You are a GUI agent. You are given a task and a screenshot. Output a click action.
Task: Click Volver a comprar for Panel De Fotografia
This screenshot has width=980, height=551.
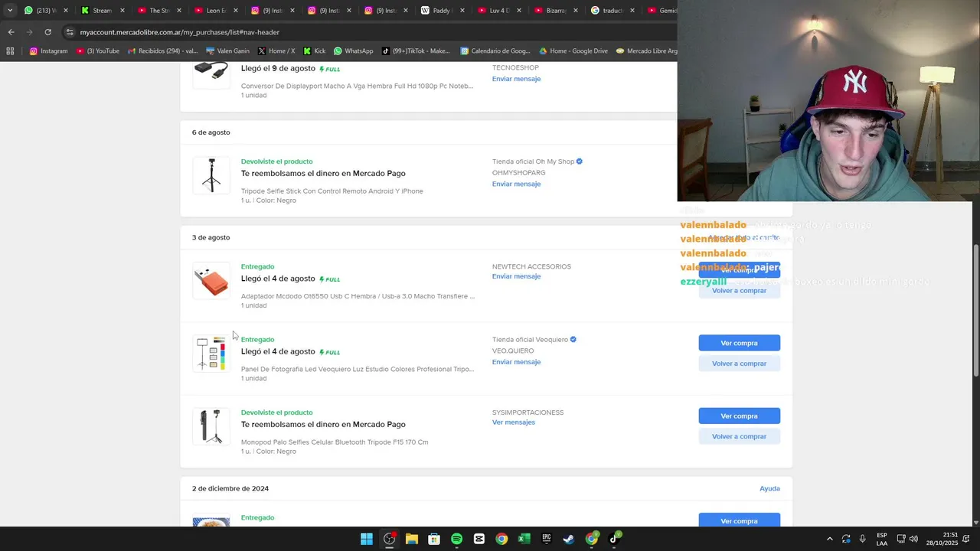pos(739,364)
